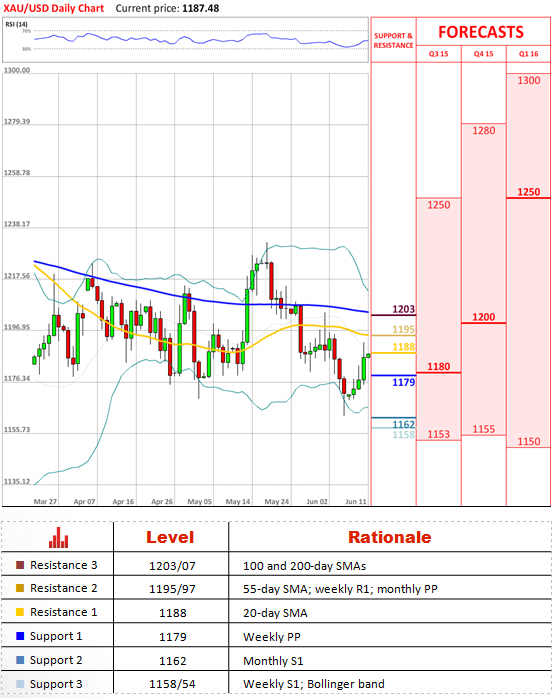Click the 1162 Monthly S1 level label
Viewport: 555px width, 698px height.
(x=403, y=424)
